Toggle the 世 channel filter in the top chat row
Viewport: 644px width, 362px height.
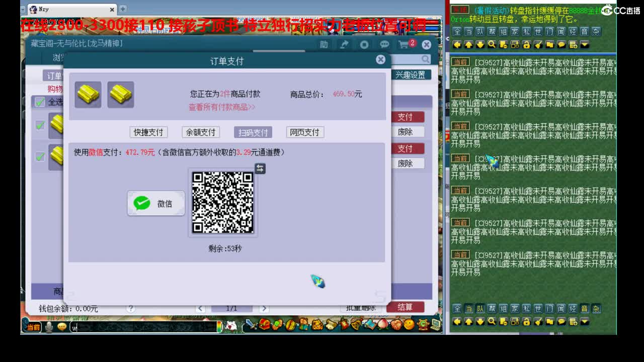pos(538,31)
